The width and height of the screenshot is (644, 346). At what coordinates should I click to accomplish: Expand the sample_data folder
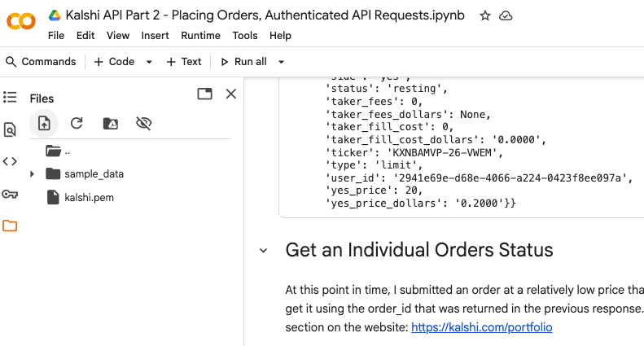coord(32,174)
